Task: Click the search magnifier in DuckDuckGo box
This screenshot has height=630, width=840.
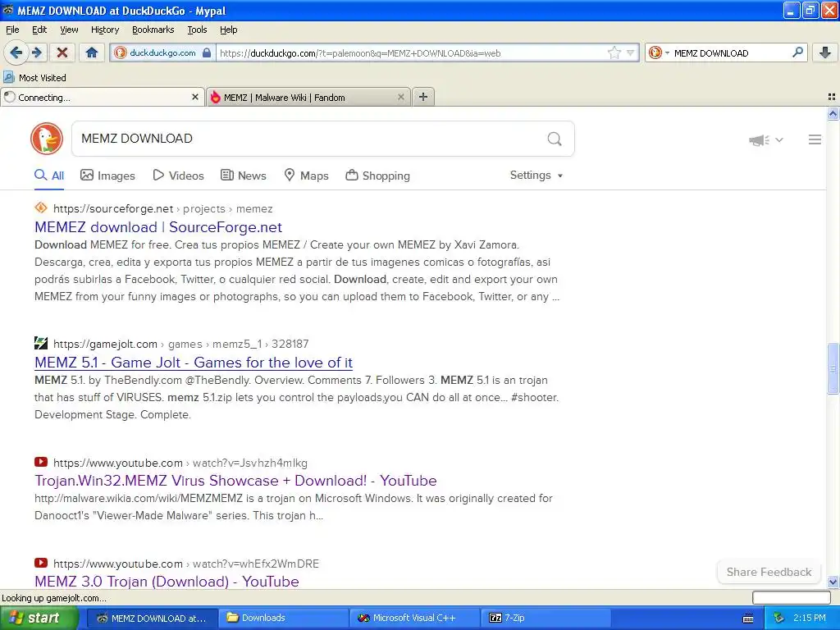Action: click(x=555, y=139)
